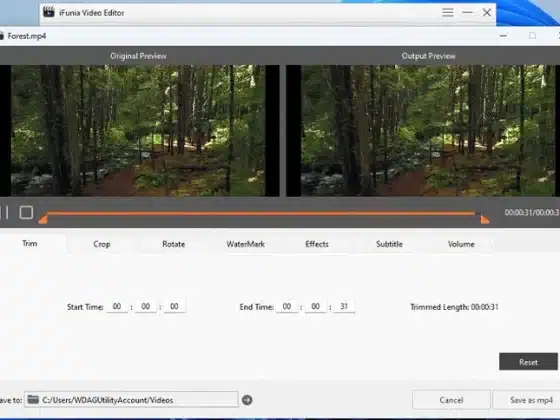This screenshot has height=420, width=560.
Task: Switch to the Trim tab
Action: point(30,244)
